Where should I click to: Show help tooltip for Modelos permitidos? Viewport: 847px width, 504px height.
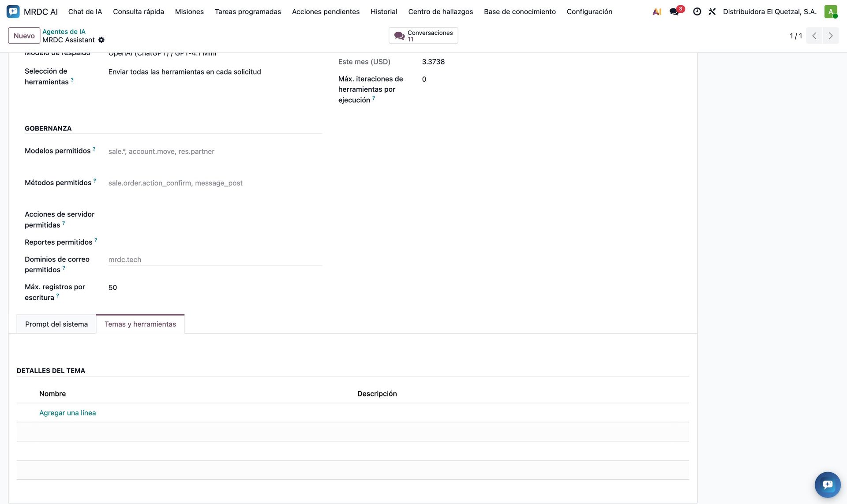point(94,149)
